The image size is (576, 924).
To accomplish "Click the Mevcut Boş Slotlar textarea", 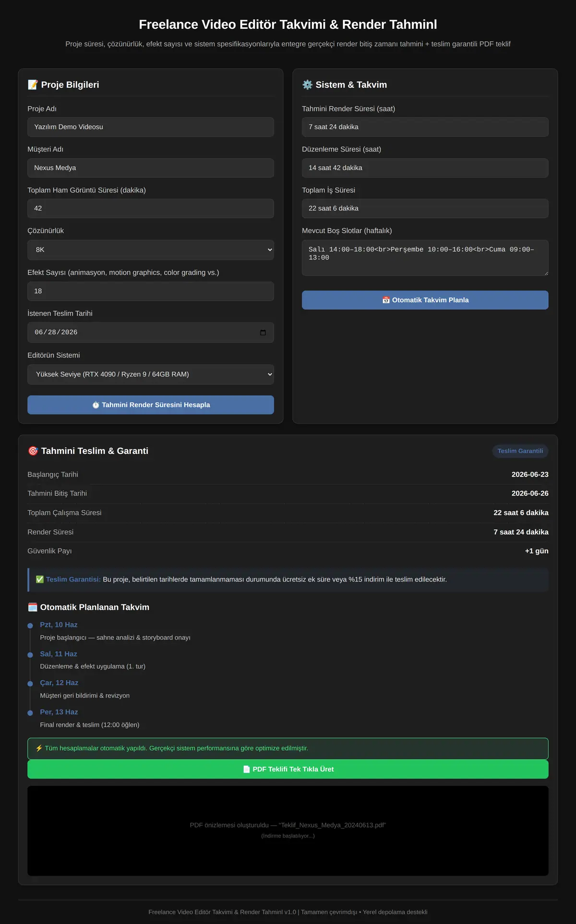I will click(x=425, y=258).
